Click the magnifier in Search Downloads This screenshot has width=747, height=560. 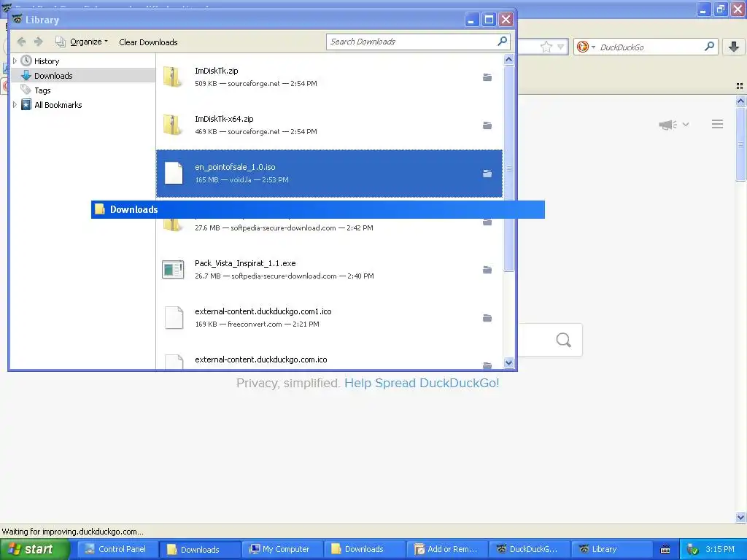(x=502, y=42)
